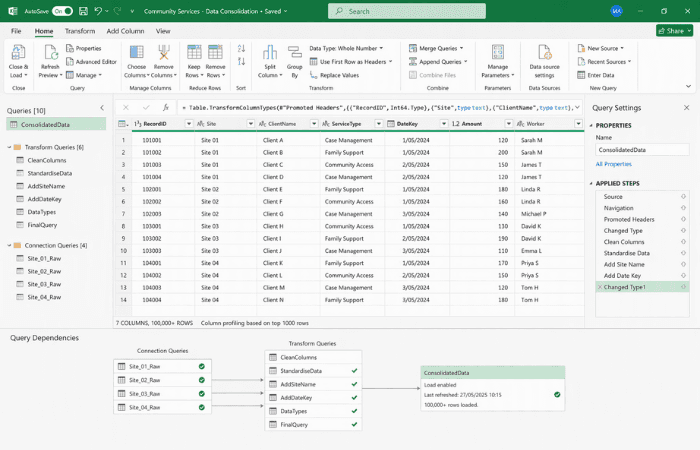
Task: Click the Search box in title bar
Action: [x=407, y=11]
